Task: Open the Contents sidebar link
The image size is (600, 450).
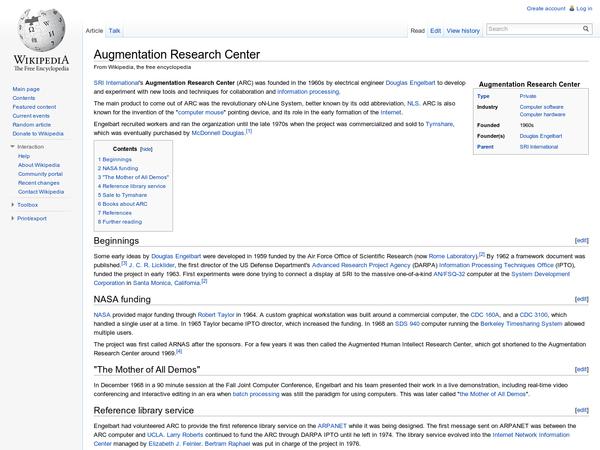Action: 24,98
